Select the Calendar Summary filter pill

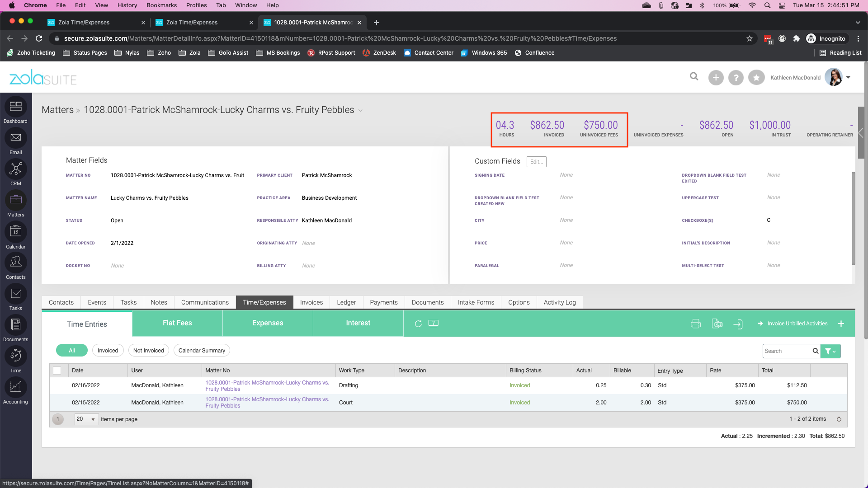coord(202,350)
